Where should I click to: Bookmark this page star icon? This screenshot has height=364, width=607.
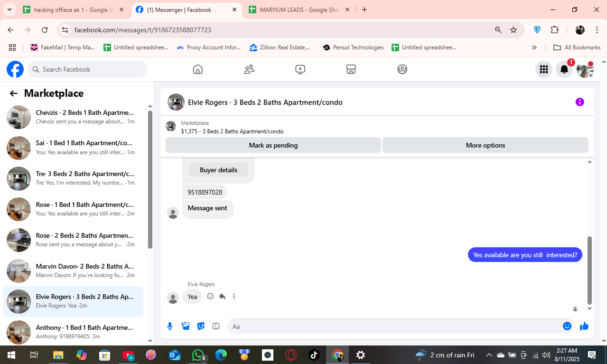point(514,30)
